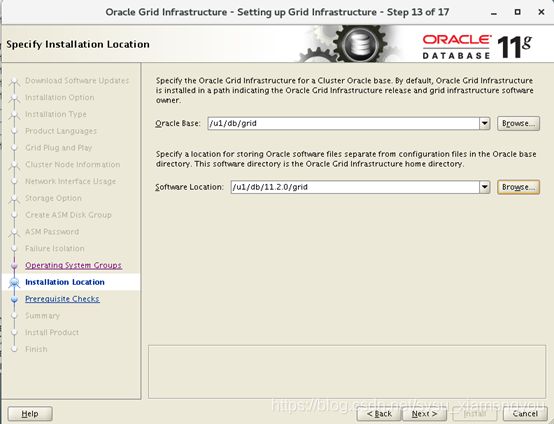Open the Software Location dropdown arrow
The image size is (554, 424).
click(484, 187)
